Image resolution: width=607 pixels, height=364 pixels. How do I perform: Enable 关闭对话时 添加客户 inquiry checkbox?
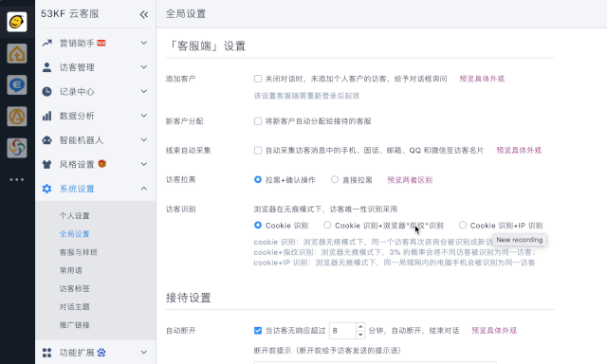(x=258, y=79)
